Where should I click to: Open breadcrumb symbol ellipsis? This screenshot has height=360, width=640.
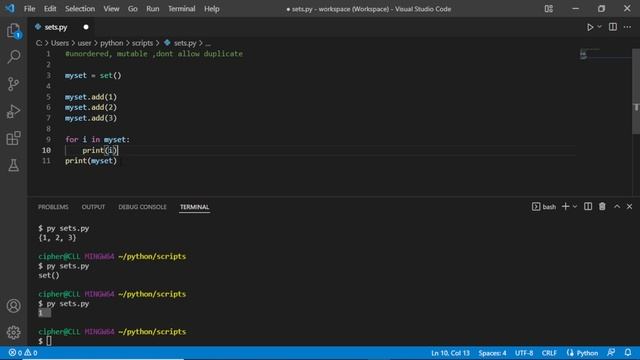point(208,43)
